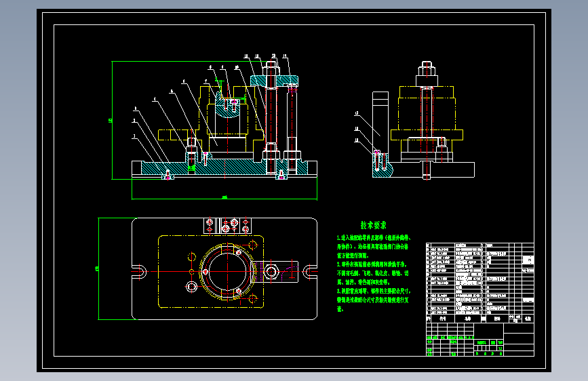
Task: Click the horizontal width dimension below front view
Action: pos(224,198)
